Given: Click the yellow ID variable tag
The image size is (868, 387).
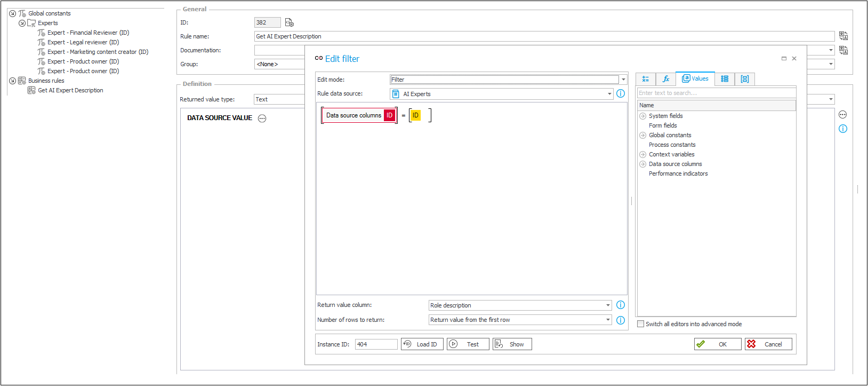Looking at the screenshot, I should [x=415, y=115].
